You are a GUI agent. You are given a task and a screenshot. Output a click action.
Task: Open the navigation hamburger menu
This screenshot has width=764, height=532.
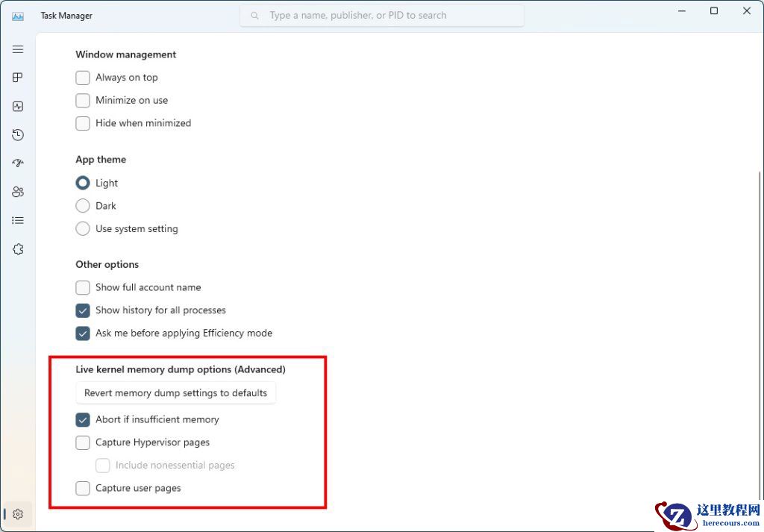point(18,49)
